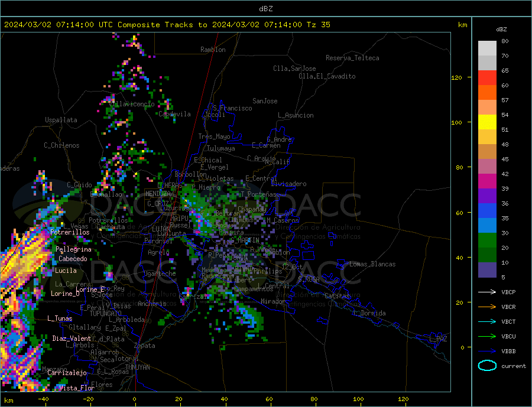Click the green VBCU arrow symbol
The image size is (532, 407).
click(487, 337)
